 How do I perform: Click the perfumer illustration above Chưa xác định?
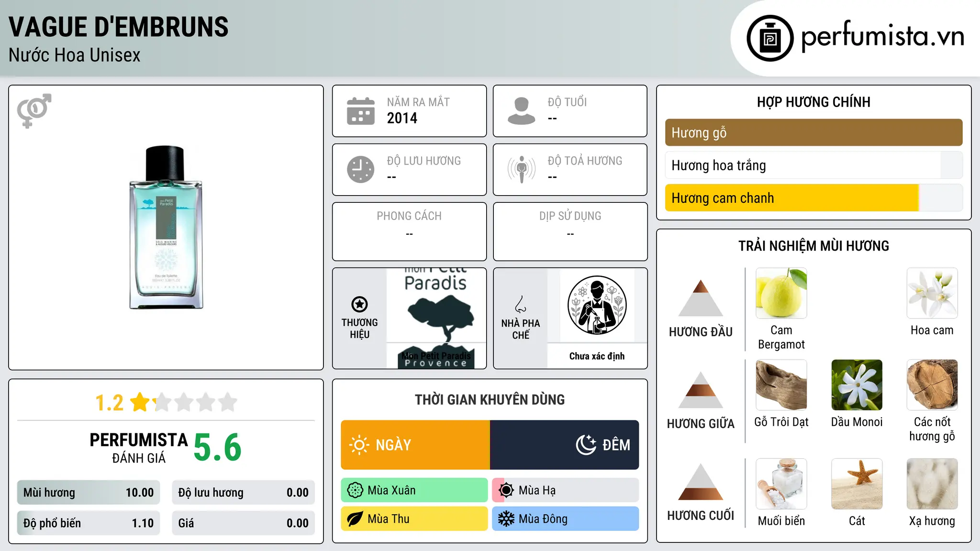(597, 305)
